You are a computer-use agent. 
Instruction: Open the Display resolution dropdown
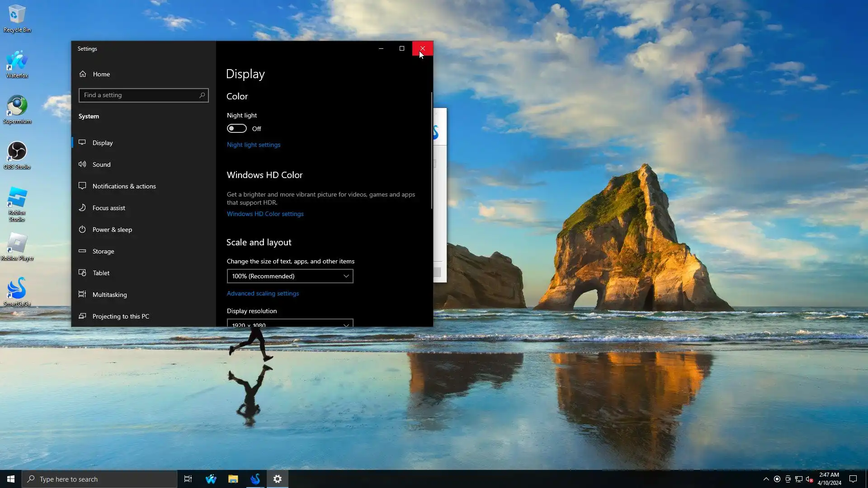290,324
